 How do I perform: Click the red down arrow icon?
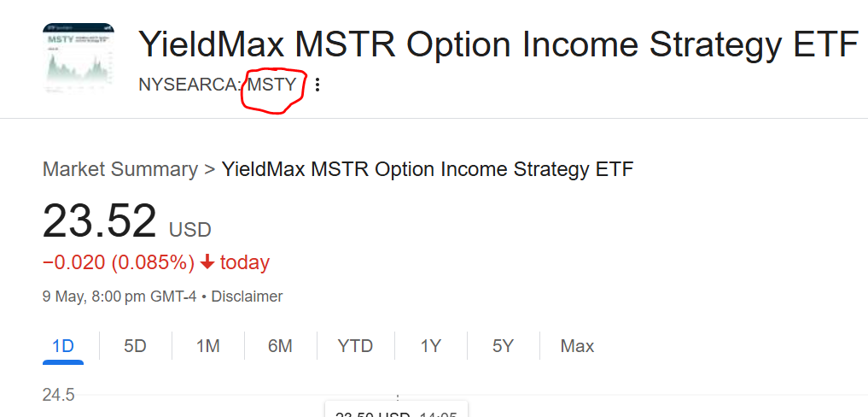[x=207, y=262]
